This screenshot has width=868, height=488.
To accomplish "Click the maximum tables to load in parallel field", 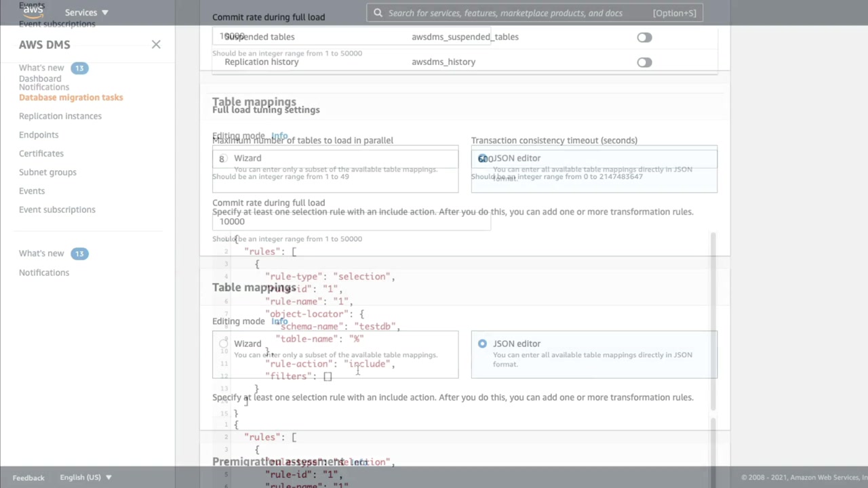I will (x=335, y=159).
